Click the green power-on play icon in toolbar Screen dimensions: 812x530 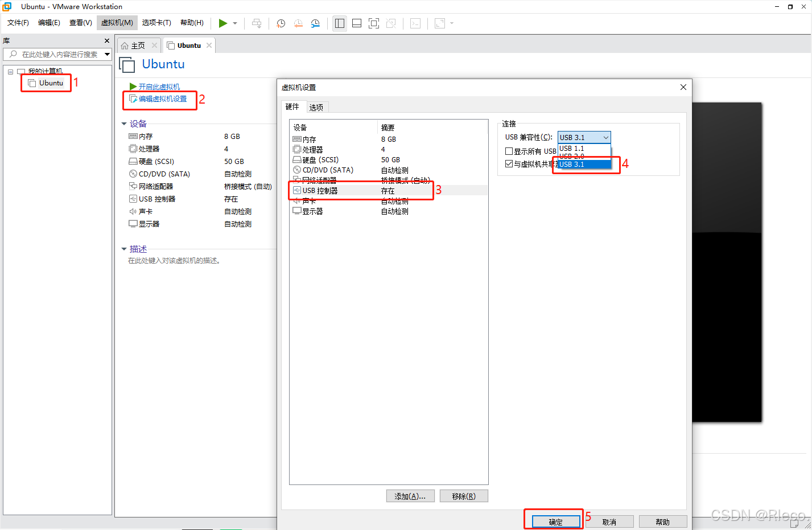click(223, 23)
